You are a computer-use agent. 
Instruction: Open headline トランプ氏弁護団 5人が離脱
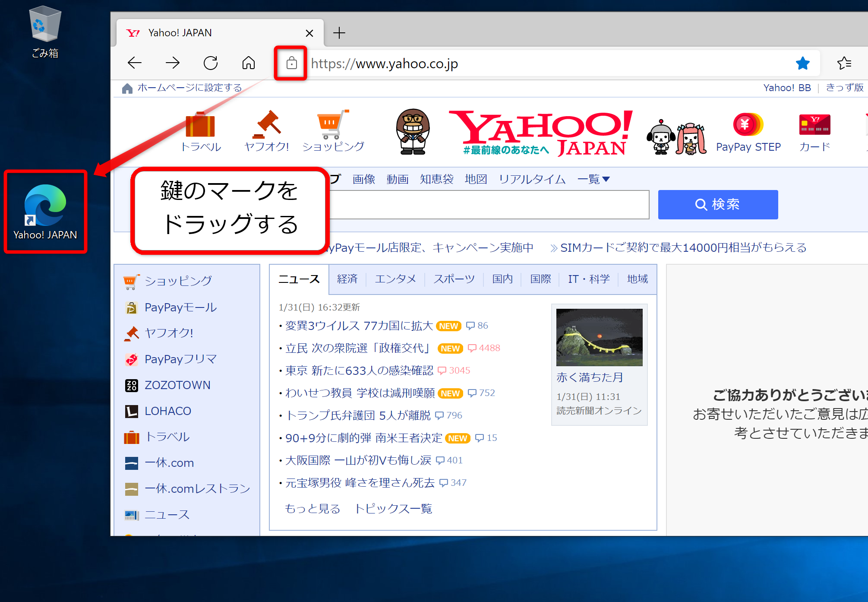coord(358,415)
